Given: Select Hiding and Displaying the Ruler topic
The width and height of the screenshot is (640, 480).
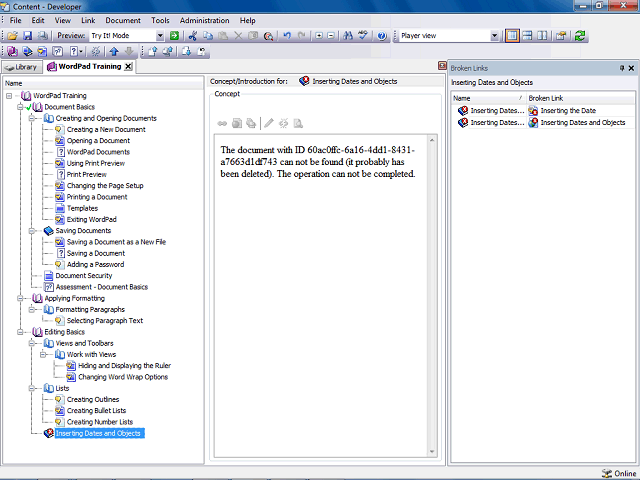Looking at the screenshot, I should point(124,366).
